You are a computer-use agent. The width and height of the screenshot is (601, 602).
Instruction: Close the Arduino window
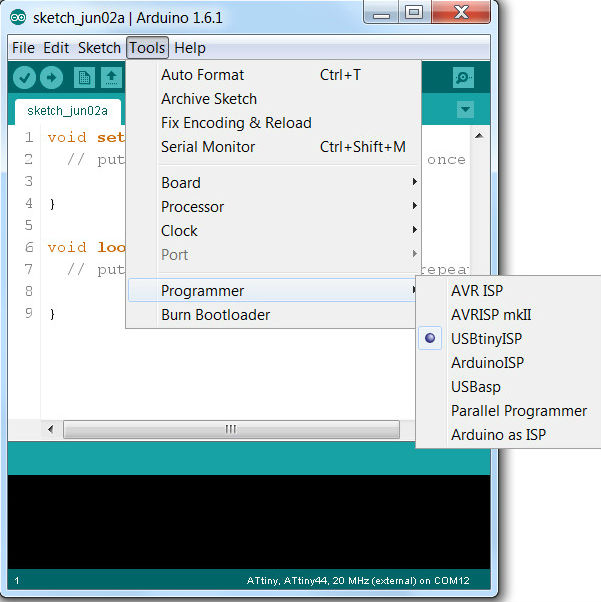pyautogui.click(x=461, y=12)
